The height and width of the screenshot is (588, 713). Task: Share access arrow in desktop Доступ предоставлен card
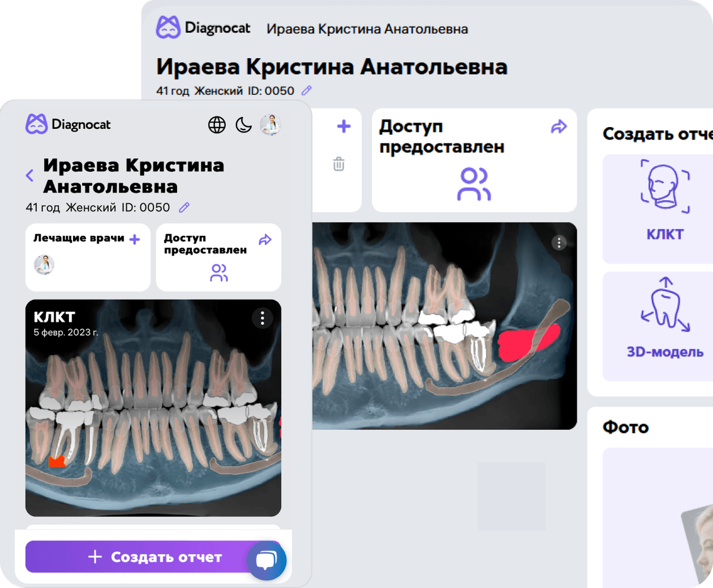pyautogui.click(x=559, y=127)
